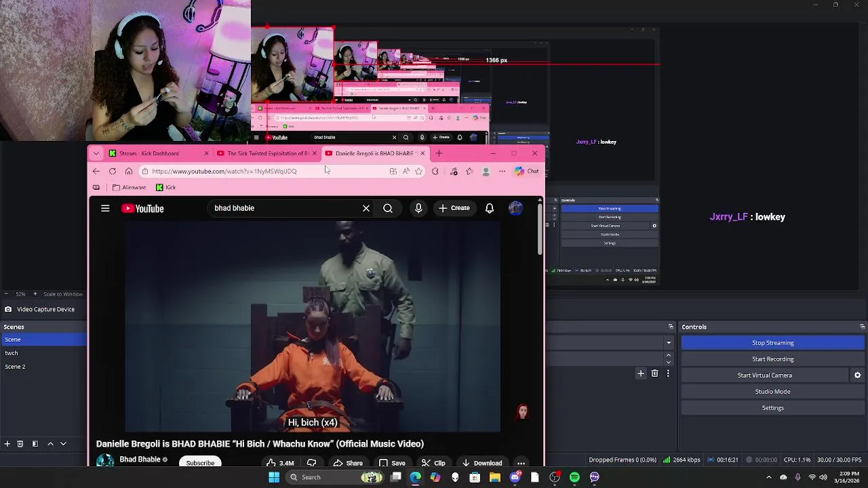The height and width of the screenshot is (488, 868).
Task: Reload the YouTube page in Edge
Action: point(113,171)
